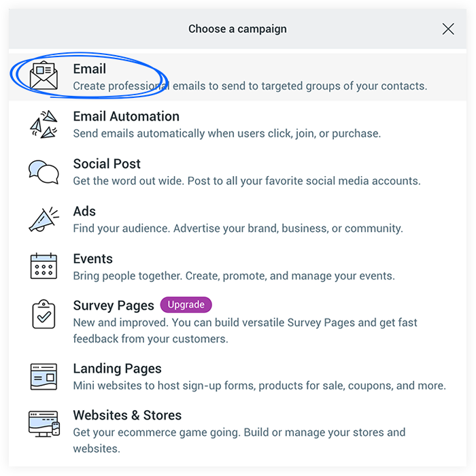Click the Events calendar icon
The width and height of the screenshot is (476, 476).
click(44, 267)
